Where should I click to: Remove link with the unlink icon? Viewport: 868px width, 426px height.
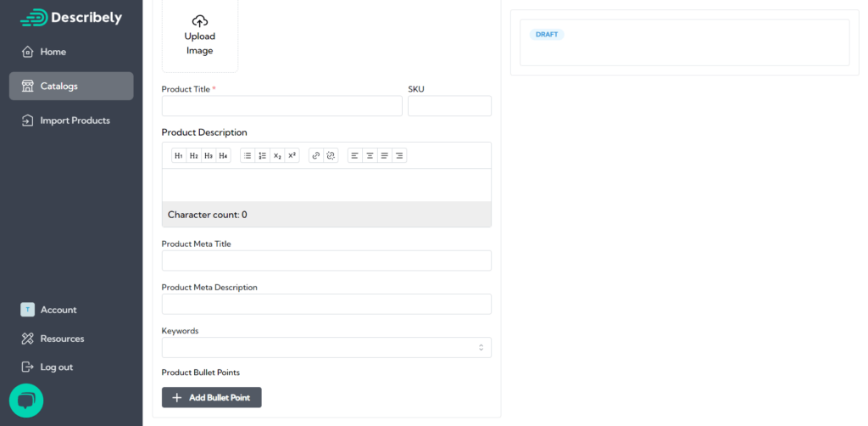tap(331, 155)
